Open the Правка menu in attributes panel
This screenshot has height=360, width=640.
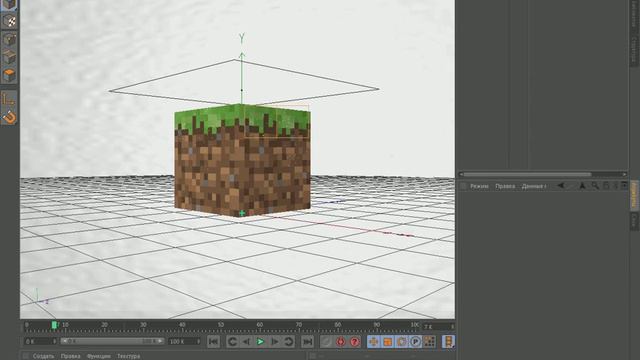505,186
